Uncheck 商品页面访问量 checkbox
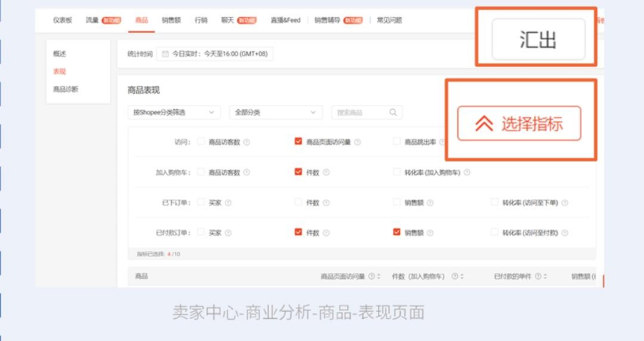The height and width of the screenshot is (341, 644). [x=298, y=141]
